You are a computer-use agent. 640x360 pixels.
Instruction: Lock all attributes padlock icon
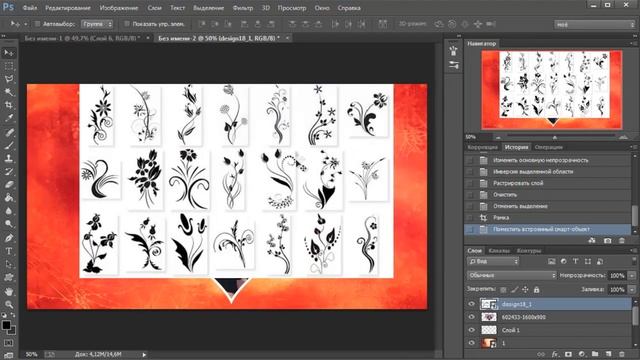tap(536, 289)
